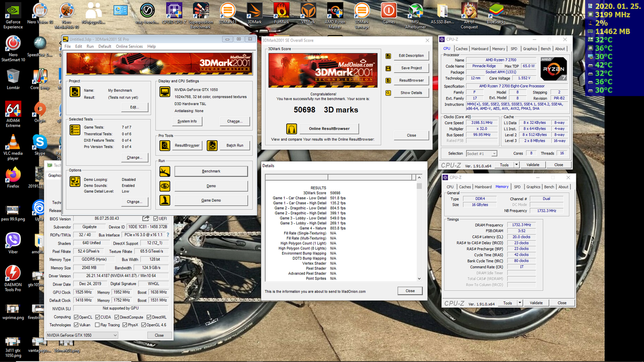Toggle the PhysX checkbox in GPU-Z
Image resolution: width=644 pixels, height=362 pixels.
[125, 325]
